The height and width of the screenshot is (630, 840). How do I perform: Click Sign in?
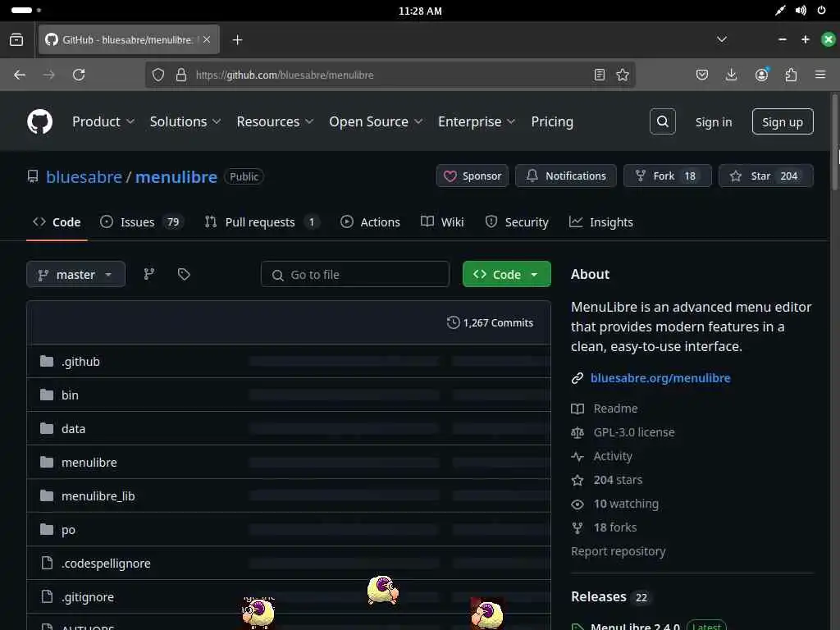pyautogui.click(x=713, y=122)
